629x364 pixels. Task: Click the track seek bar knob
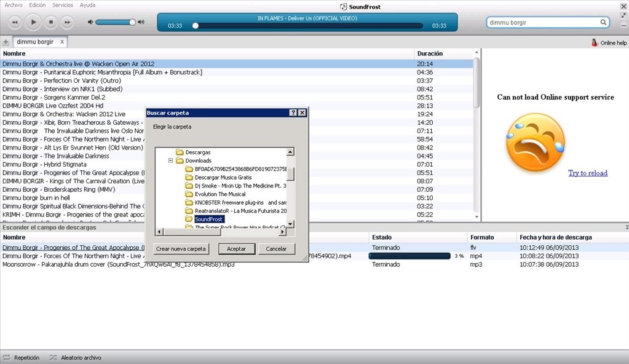[196, 26]
